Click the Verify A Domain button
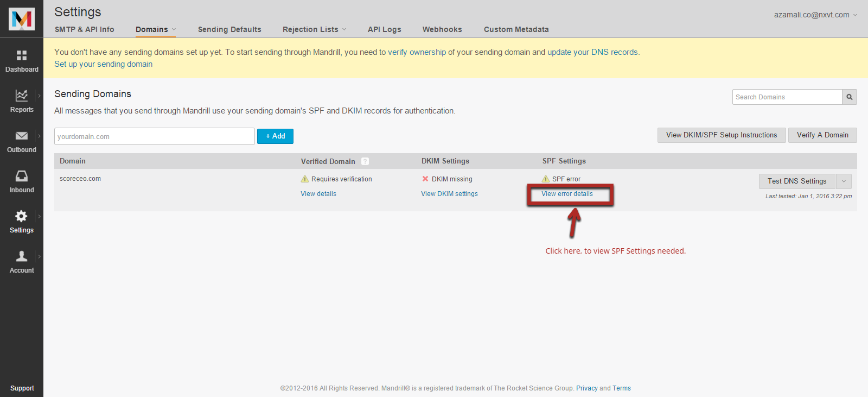Viewport: 868px width, 397px height. (822, 135)
